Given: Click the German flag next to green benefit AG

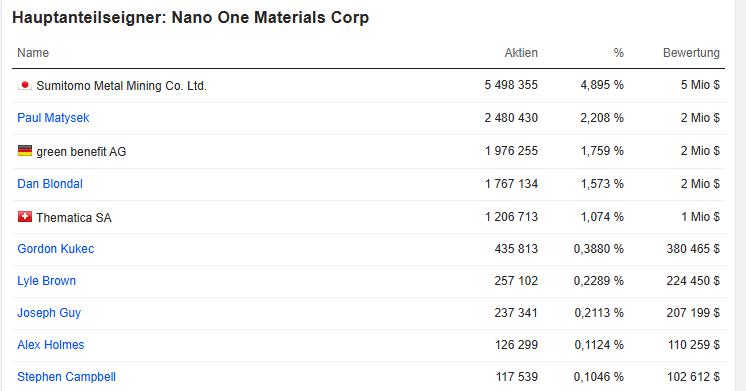Looking at the screenshot, I should point(25,151).
